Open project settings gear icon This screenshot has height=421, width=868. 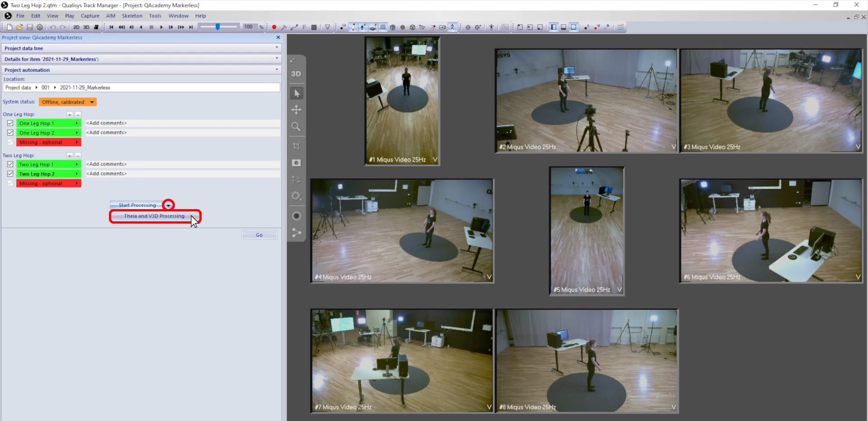pos(40,27)
